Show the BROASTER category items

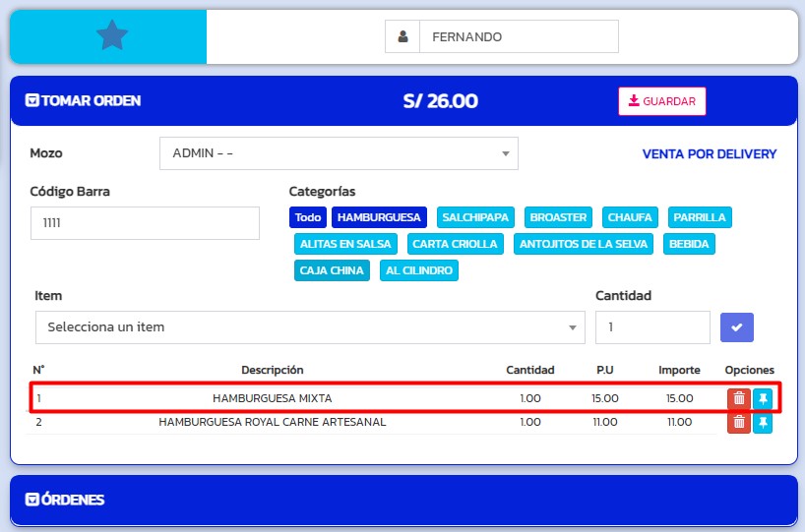(558, 217)
